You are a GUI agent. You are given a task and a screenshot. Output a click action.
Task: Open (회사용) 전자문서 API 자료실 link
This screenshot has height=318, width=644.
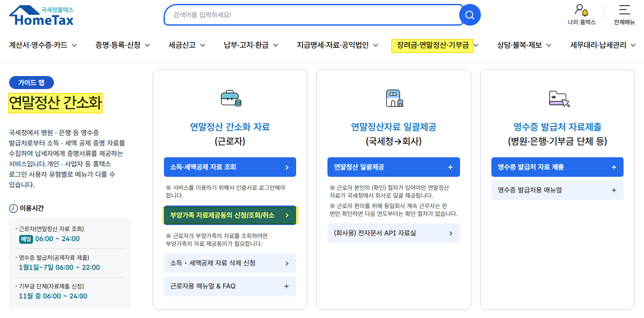pos(394,233)
